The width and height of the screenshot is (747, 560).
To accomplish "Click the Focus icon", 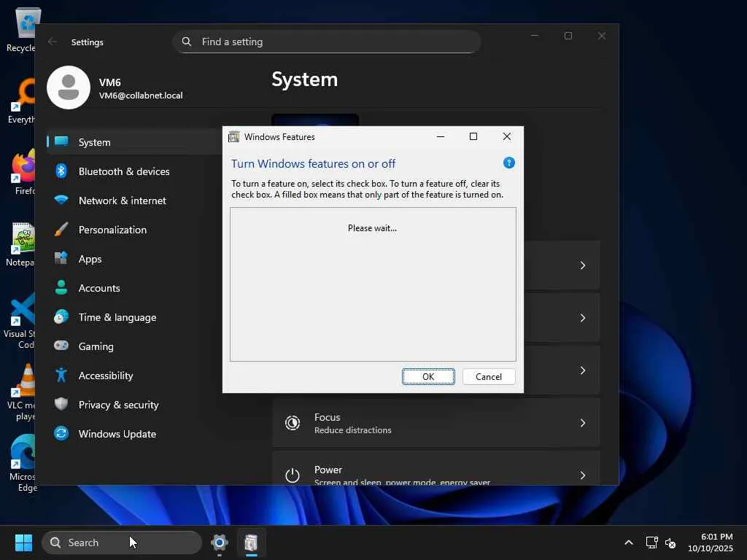I will 292,423.
